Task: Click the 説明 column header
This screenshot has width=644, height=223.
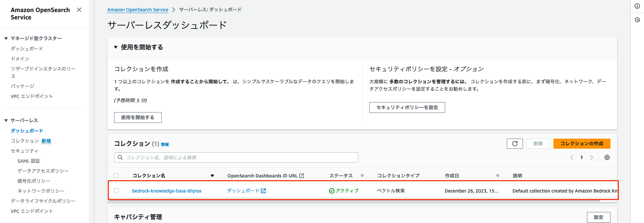Action: 518,176
